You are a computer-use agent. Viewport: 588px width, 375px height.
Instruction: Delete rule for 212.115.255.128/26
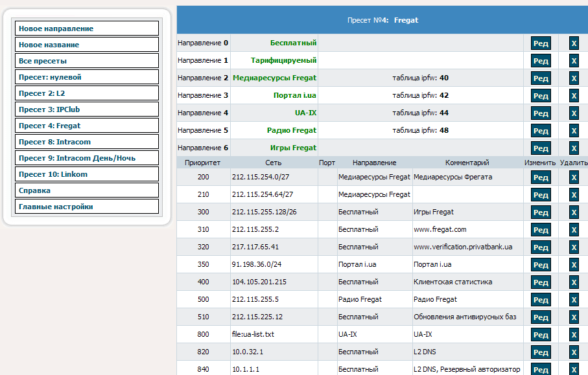click(574, 212)
